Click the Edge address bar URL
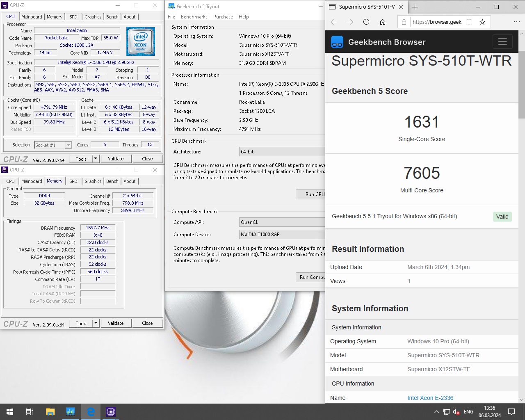This screenshot has width=525, height=420. click(437, 22)
